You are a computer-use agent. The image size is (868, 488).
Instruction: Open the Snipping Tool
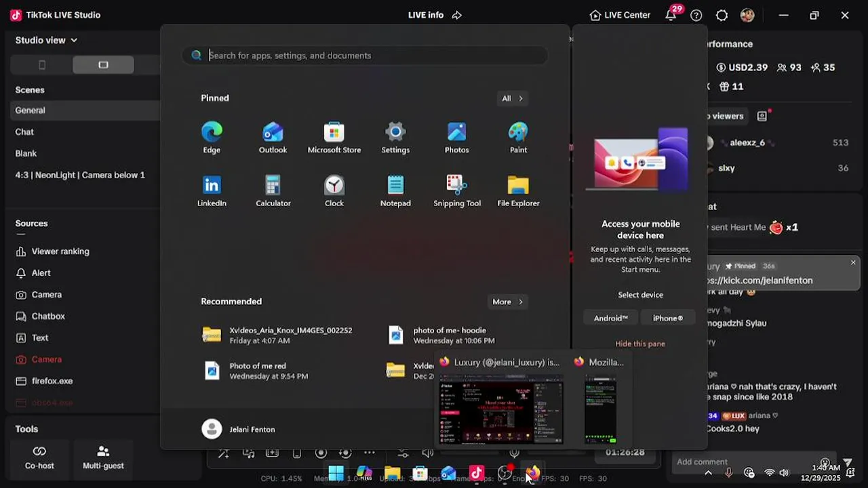point(457,191)
